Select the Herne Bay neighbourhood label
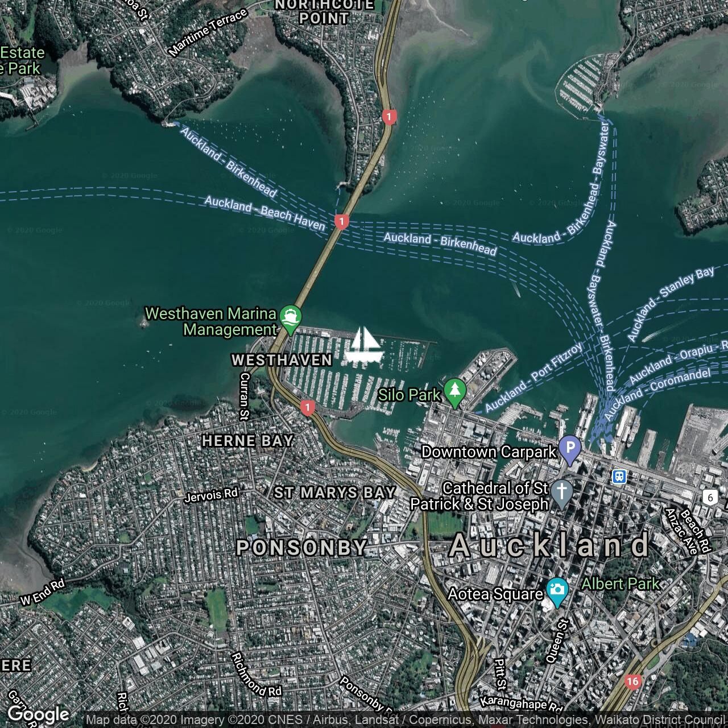Screen dimensions: 728x728 coord(248,441)
